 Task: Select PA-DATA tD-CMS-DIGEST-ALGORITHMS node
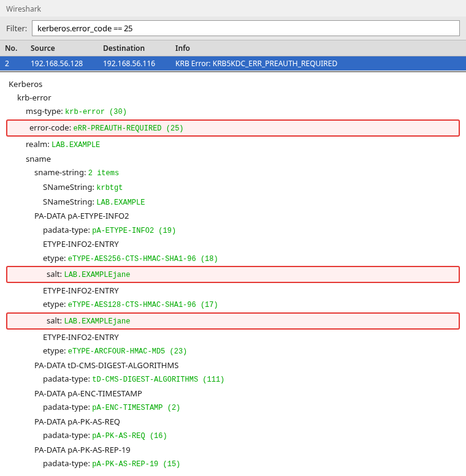point(106,366)
